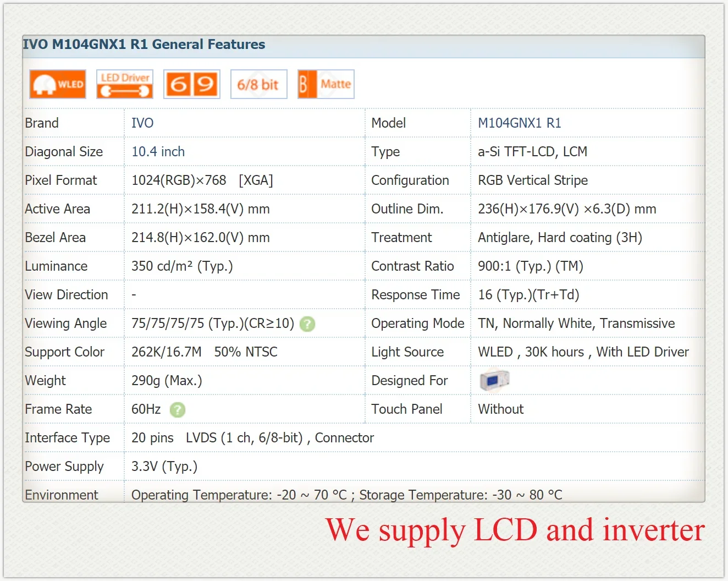Open the M104GNX1 R1 model link
The height and width of the screenshot is (581, 728).
point(520,123)
